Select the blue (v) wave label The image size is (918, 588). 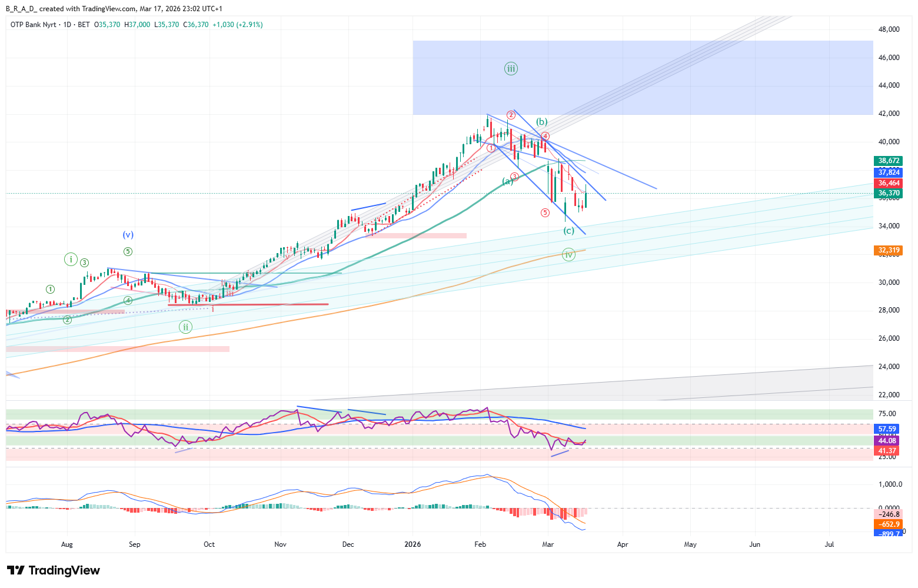(128, 235)
